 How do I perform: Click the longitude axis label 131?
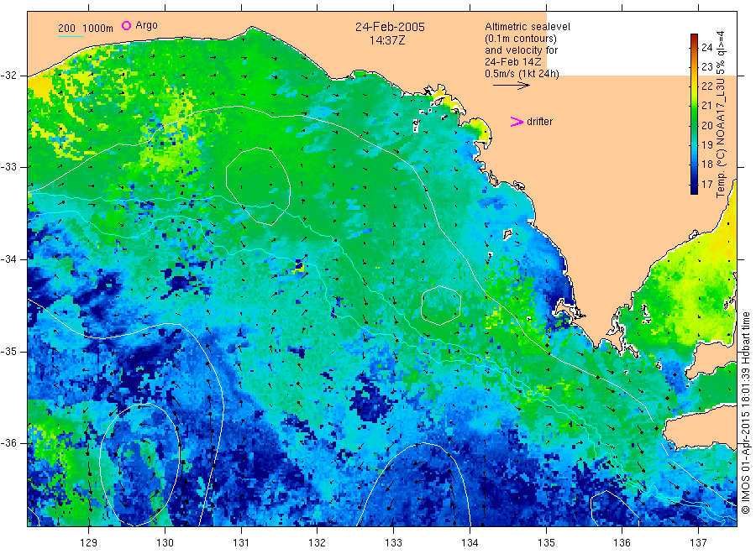[241, 543]
